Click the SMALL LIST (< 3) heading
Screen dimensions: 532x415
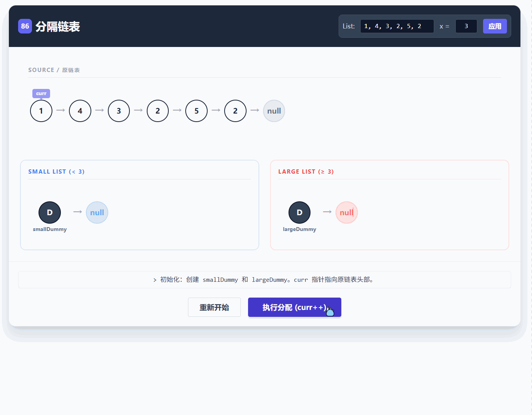tap(56, 172)
